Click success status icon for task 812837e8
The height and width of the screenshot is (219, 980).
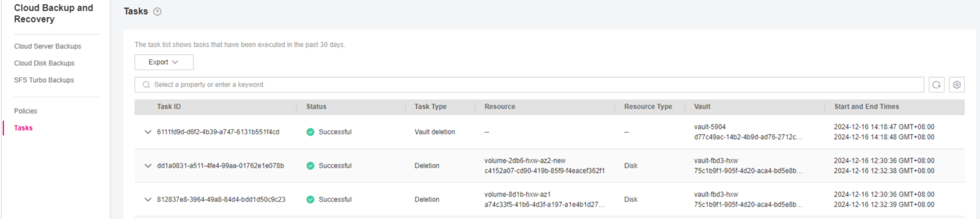[310, 199]
